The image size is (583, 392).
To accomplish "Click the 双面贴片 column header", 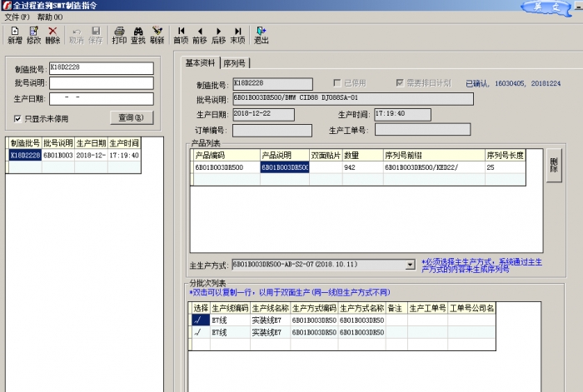I will [326, 155].
